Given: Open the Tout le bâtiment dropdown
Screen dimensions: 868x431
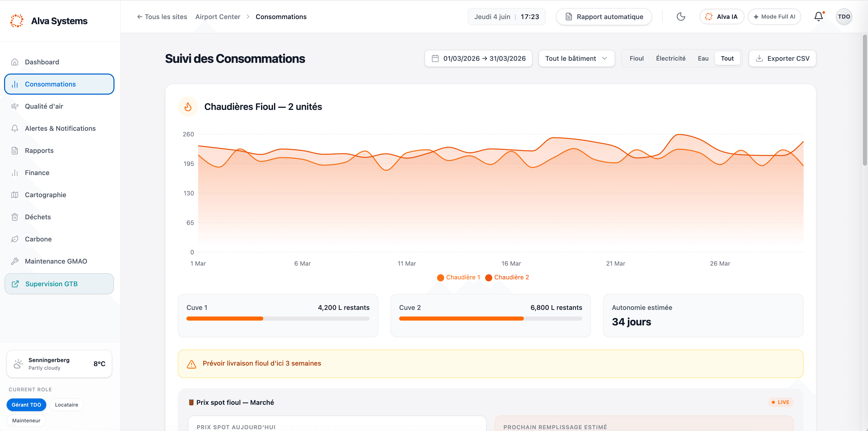Looking at the screenshot, I should pos(576,59).
